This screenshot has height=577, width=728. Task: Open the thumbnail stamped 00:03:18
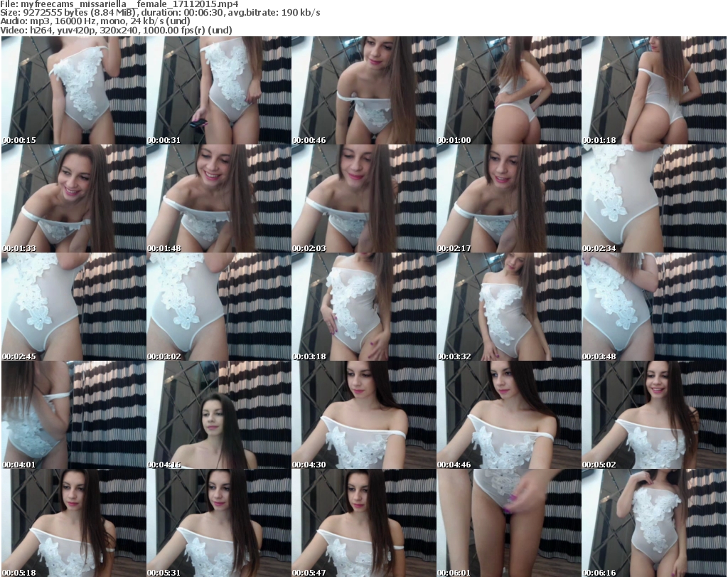[x=363, y=307]
